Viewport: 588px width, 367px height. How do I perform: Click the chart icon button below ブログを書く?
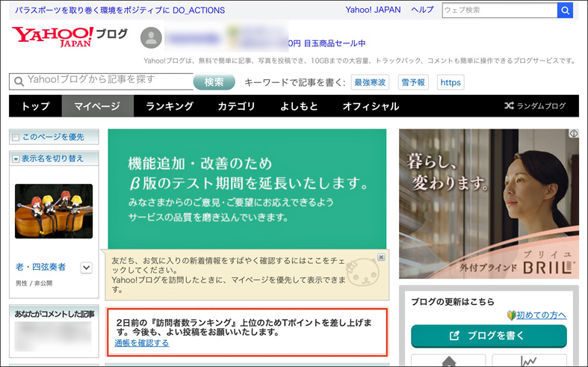click(529, 360)
